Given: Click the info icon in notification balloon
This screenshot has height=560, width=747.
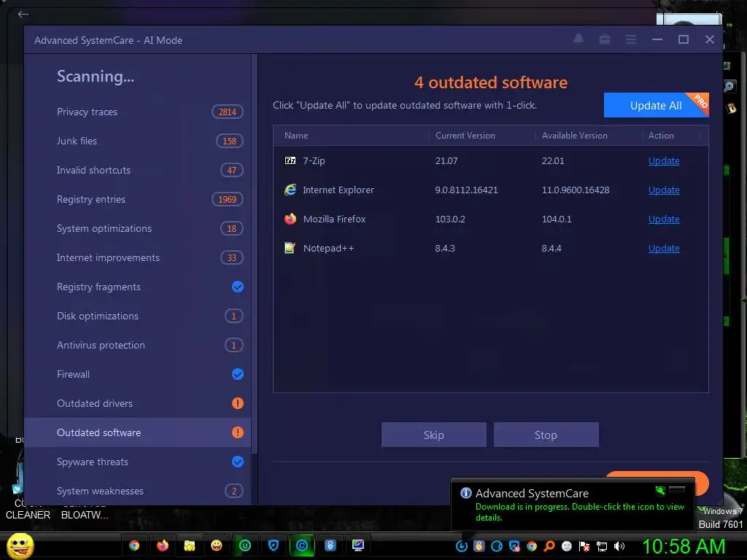Looking at the screenshot, I should point(466,493).
